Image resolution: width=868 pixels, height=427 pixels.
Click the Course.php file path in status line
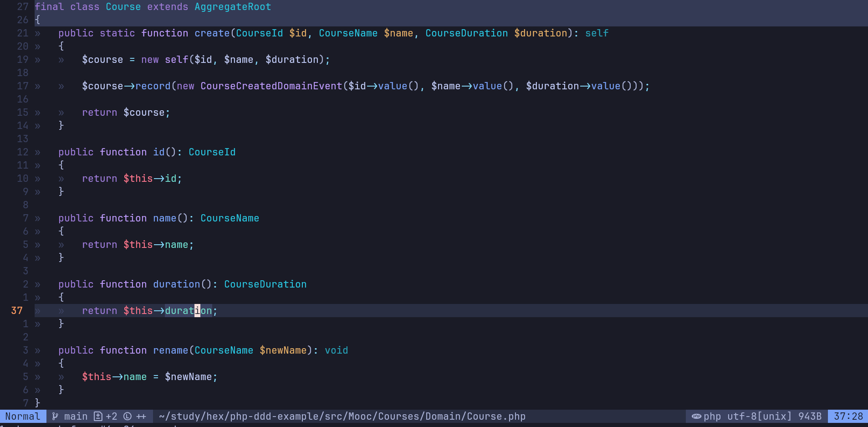click(342, 416)
